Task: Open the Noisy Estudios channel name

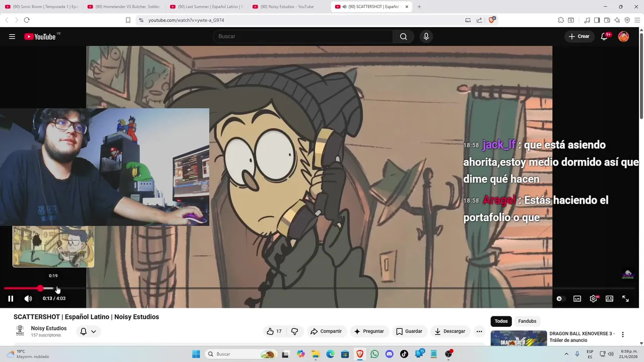Action: point(49,328)
